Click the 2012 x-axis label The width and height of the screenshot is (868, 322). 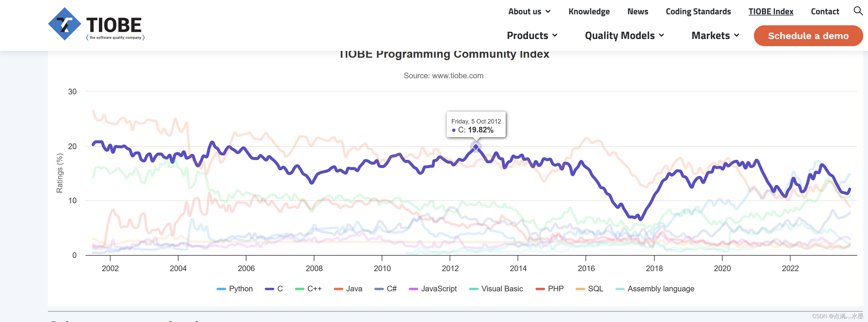450,268
